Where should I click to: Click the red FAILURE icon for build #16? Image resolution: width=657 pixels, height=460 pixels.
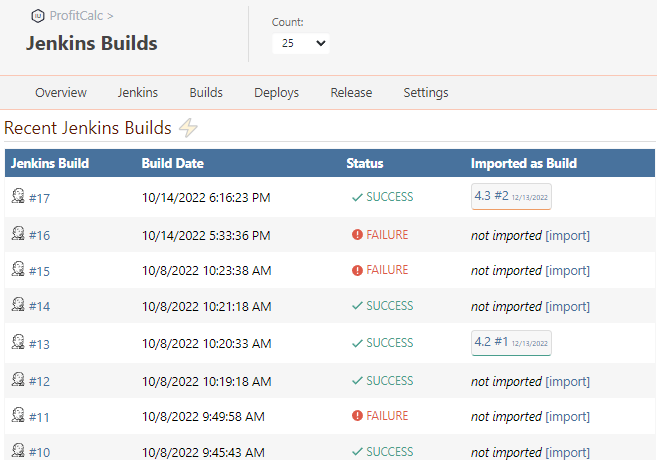click(x=357, y=234)
